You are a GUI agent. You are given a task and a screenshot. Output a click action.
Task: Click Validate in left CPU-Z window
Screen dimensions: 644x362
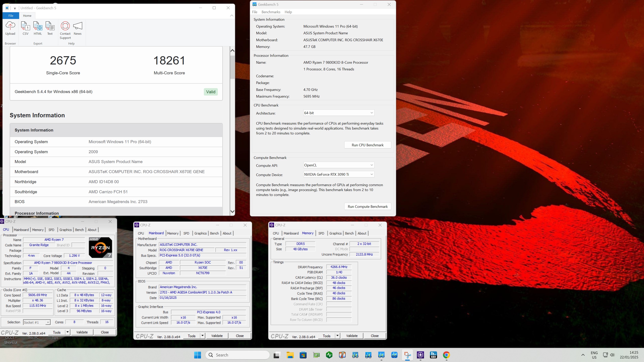pos(82,332)
